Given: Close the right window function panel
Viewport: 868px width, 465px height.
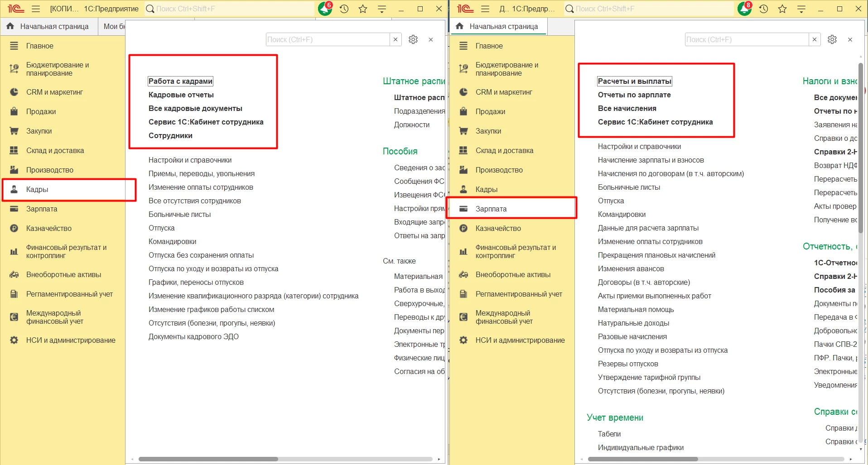Looking at the screenshot, I should [x=850, y=39].
